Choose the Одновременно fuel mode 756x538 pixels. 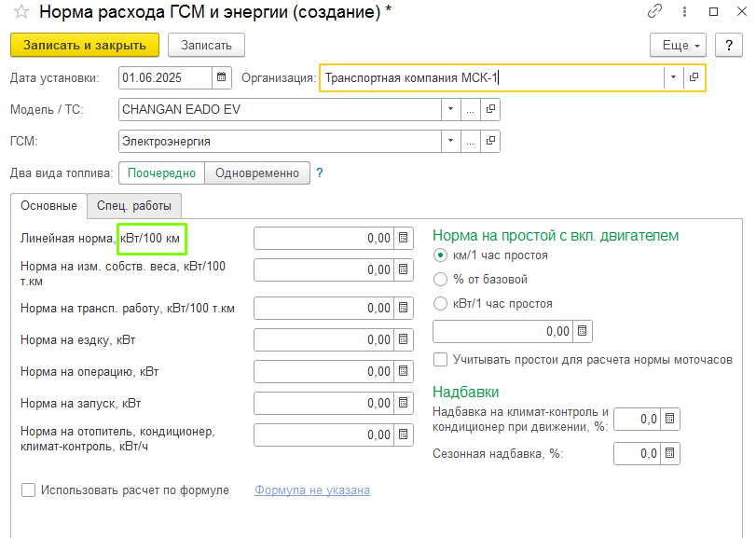256,172
